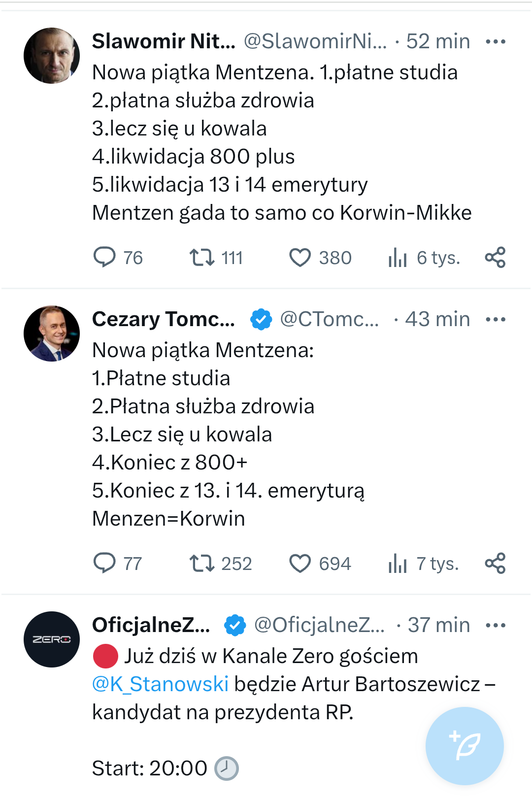532x801 pixels.
Task: Open the @K_Stanowski mention link
Action: coord(160,684)
